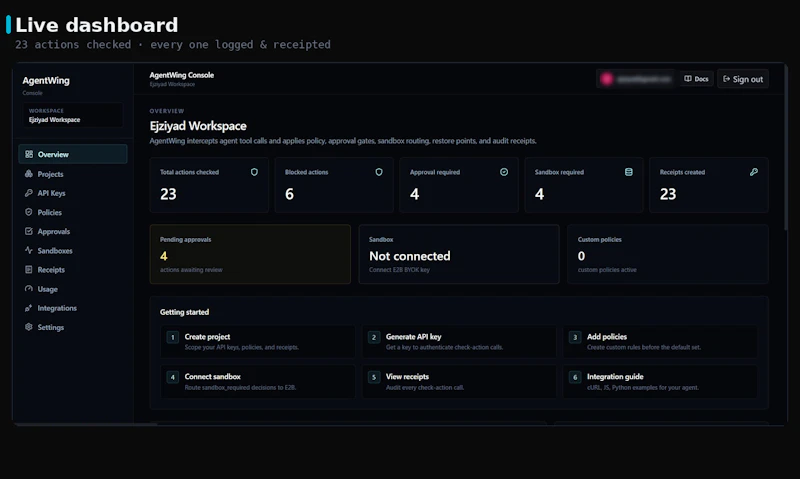Click the Approvals checkbox icon
The width and height of the screenshot is (800, 479).
point(29,231)
